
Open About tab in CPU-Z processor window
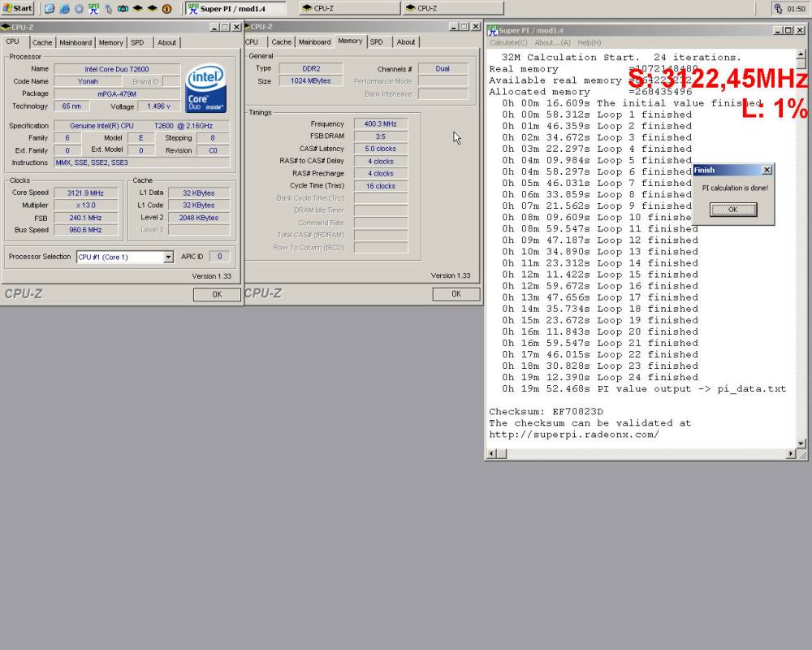tap(166, 42)
